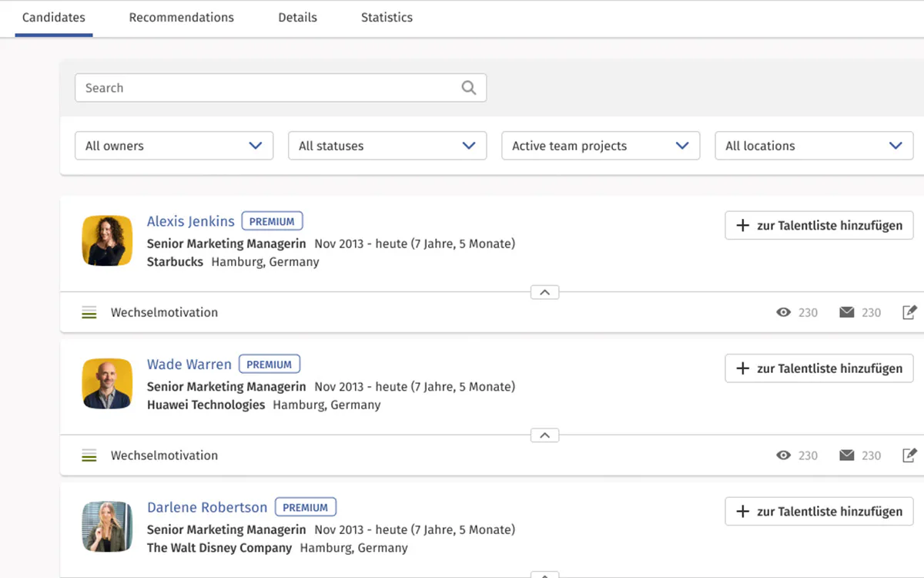Click edit note icon for Alexis Jenkins
This screenshot has height=578, width=924.
[909, 312]
